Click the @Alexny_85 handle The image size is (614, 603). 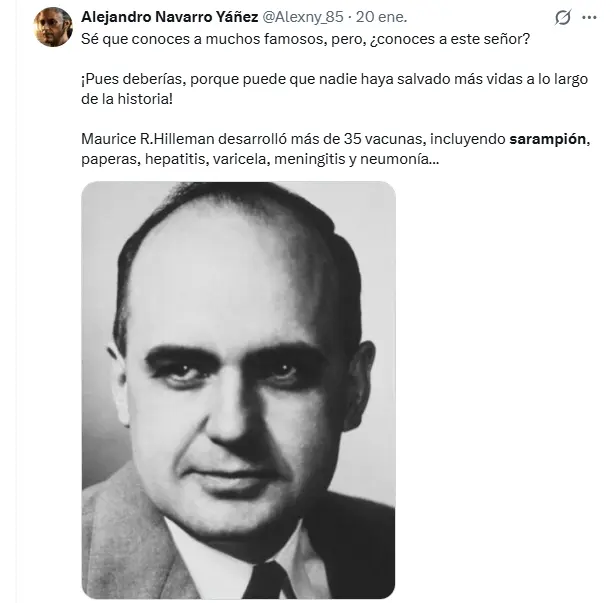(302, 17)
